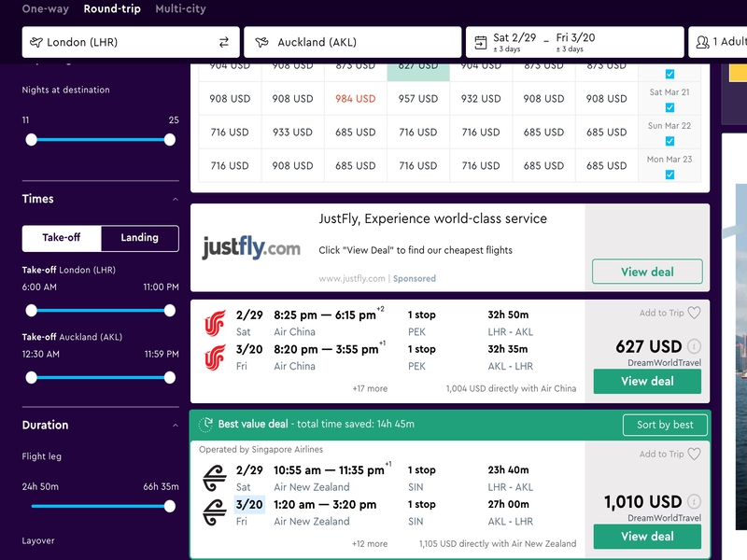Click the highlighted 3/20 date on Air New Zealand
Screen dimensions: 747x560
click(x=249, y=505)
